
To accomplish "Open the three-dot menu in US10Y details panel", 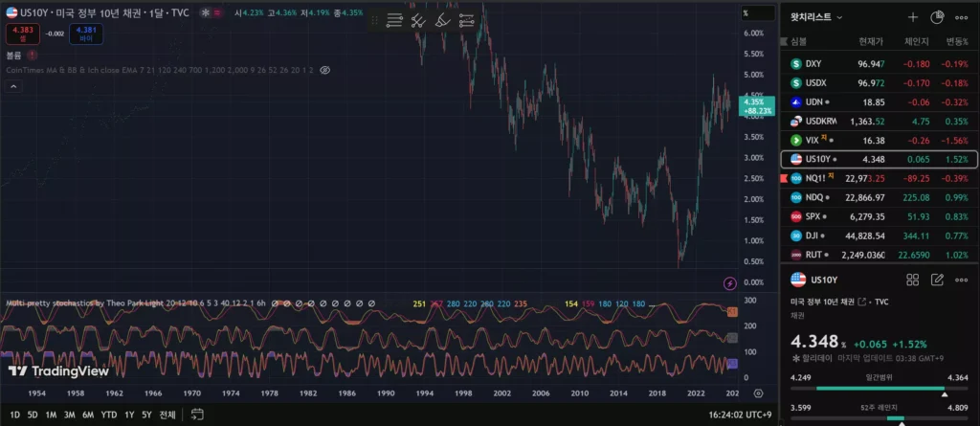I will click(x=961, y=280).
